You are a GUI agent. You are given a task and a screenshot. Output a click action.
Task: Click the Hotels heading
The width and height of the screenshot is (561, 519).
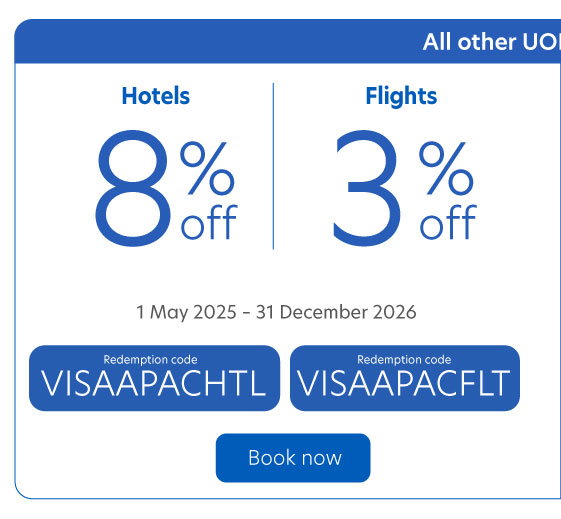156,96
